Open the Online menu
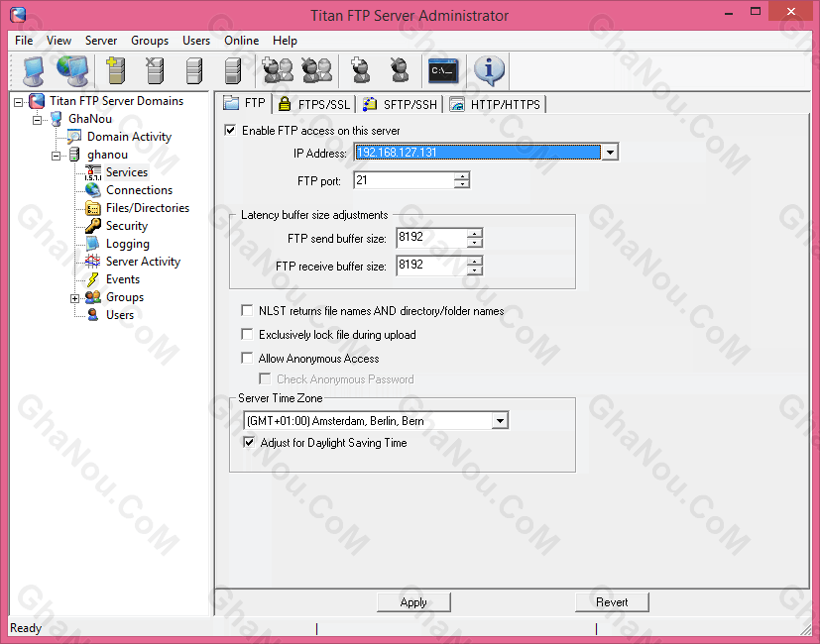 click(x=242, y=41)
